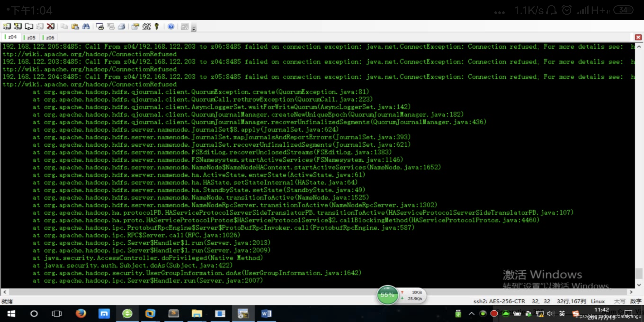Open the VMware Workstation taskbar icon

(x=150, y=314)
